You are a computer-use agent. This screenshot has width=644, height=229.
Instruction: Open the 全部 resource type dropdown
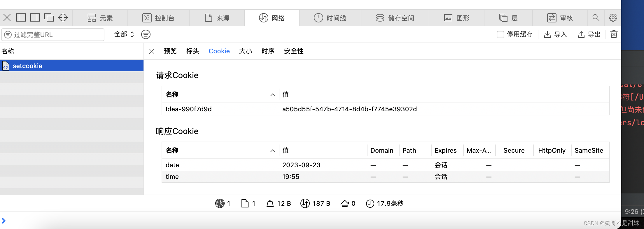[x=124, y=34]
